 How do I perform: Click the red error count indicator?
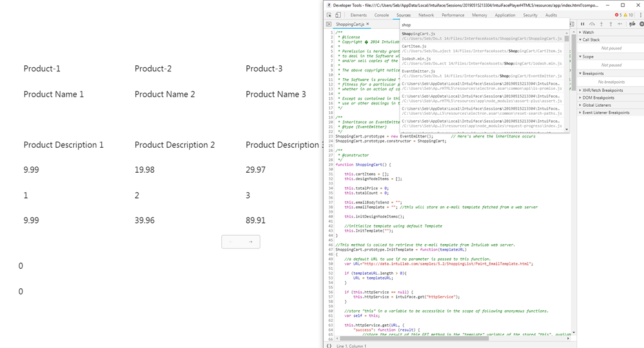click(x=619, y=15)
